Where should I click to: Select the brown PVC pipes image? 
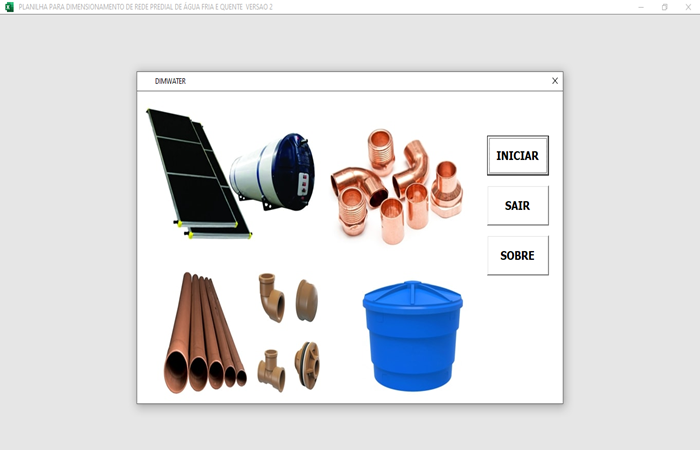[205, 335]
